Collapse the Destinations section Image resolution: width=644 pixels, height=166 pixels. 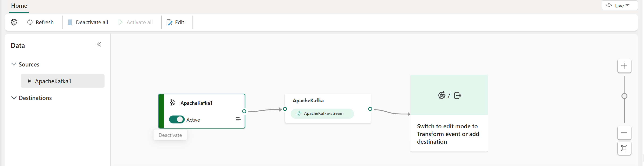(14, 98)
